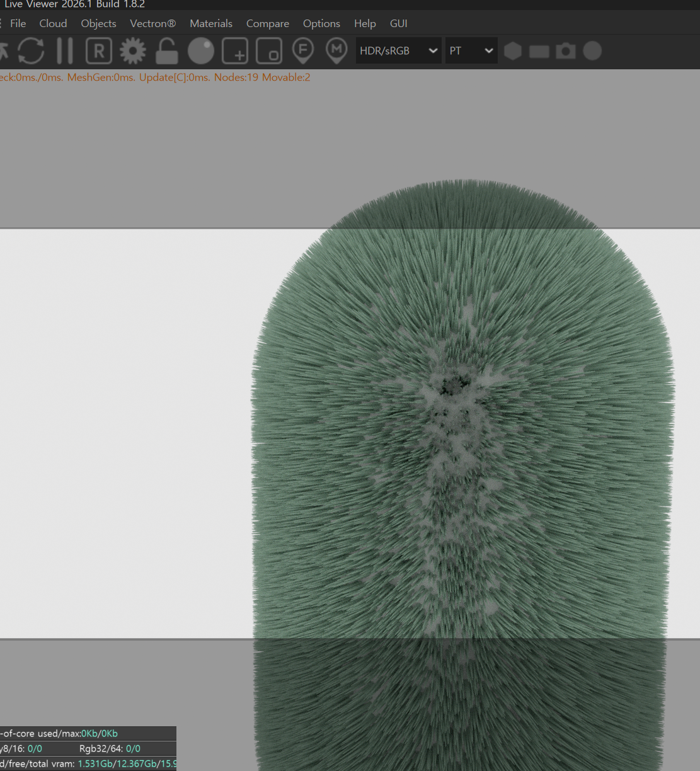The height and width of the screenshot is (771, 700).
Task: Open render settings with the gear icon
Action: (132, 51)
